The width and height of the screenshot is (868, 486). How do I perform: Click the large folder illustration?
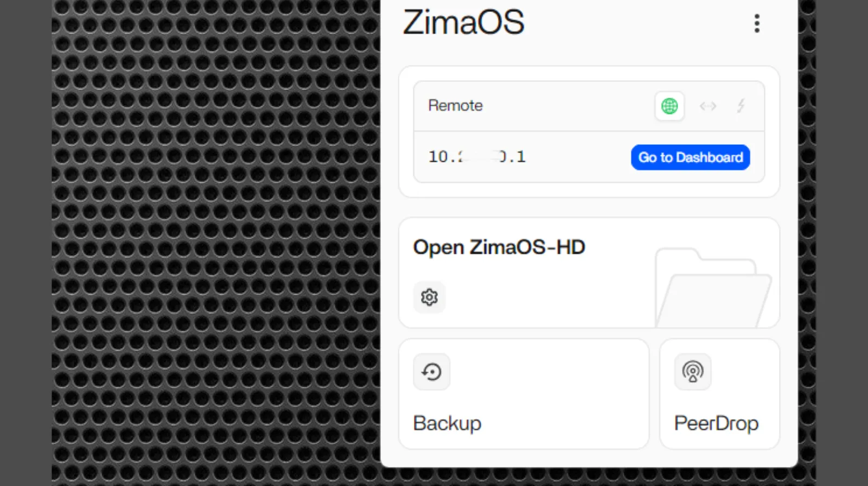tap(713, 287)
